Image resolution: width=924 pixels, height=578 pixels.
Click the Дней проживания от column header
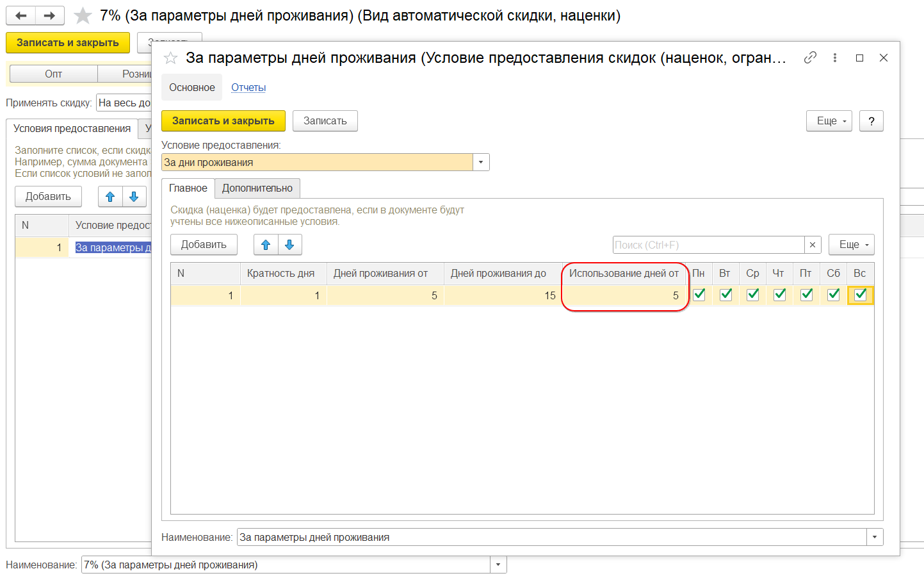tap(385, 274)
